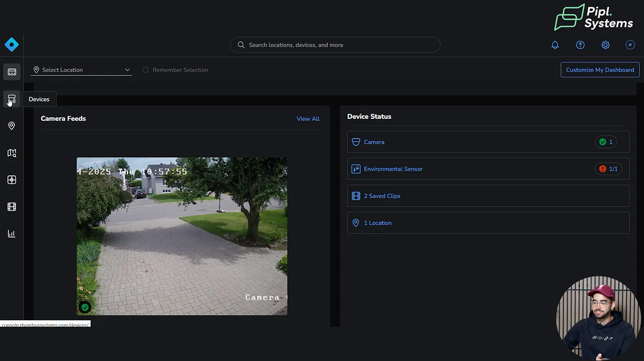The height and width of the screenshot is (361, 644).
Task: Open the settings gear icon
Action: (605, 45)
